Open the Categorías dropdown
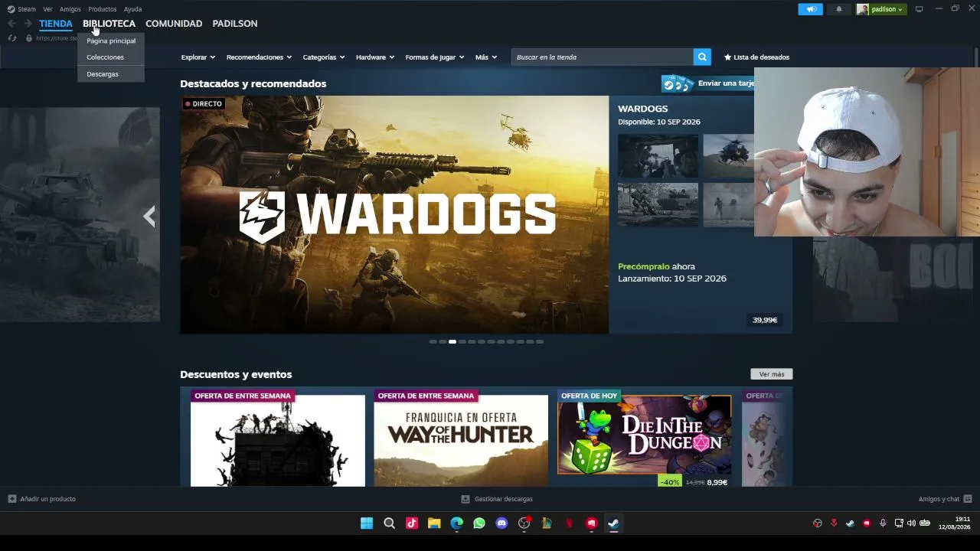980x551 pixels. coord(324,57)
